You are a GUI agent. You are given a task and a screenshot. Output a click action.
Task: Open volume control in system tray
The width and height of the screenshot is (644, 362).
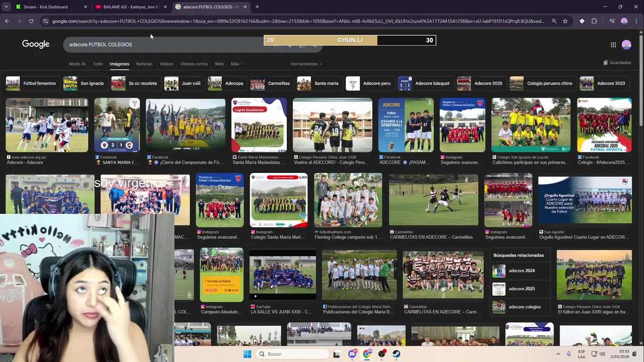[x=602, y=354]
